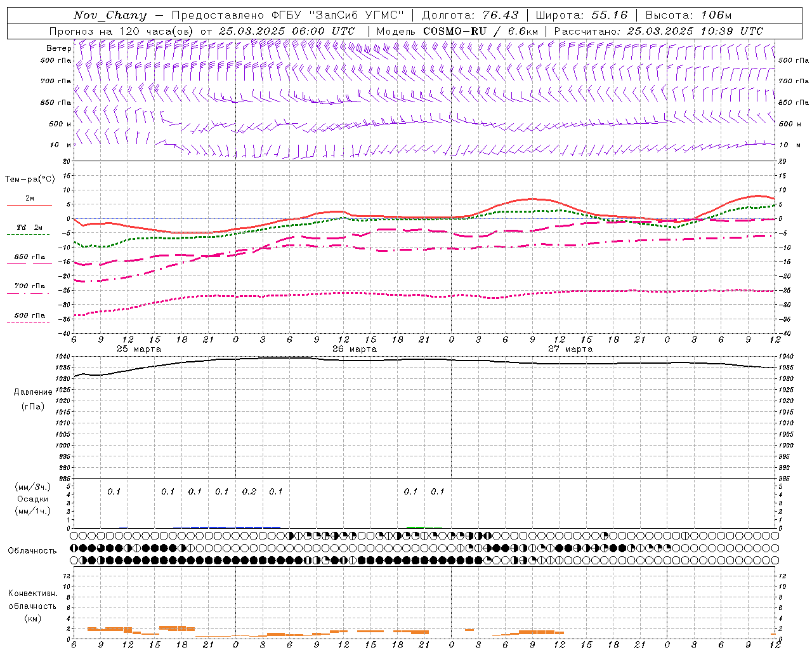Click the Облачность cloud cover label
Screen dimensions: 812x650
click(x=32, y=551)
